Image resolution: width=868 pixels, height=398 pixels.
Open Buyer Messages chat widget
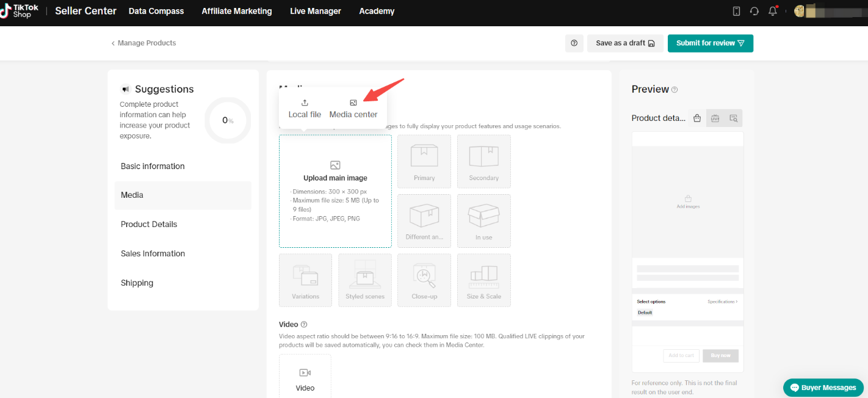click(x=823, y=388)
